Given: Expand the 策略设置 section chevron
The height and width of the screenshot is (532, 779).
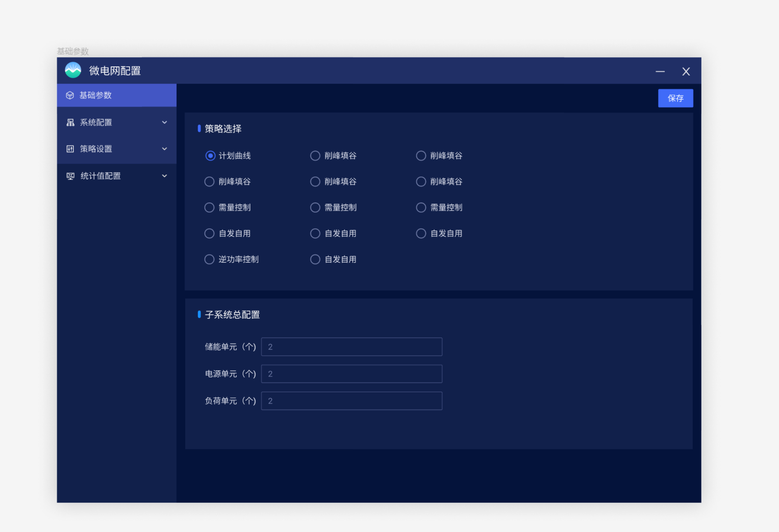Looking at the screenshot, I should (x=164, y=149).
